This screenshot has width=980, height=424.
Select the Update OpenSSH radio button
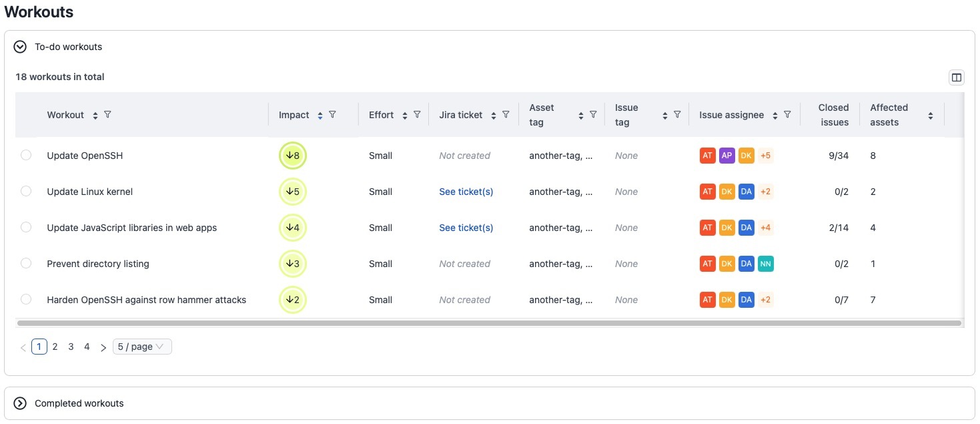tap(26, 155)
